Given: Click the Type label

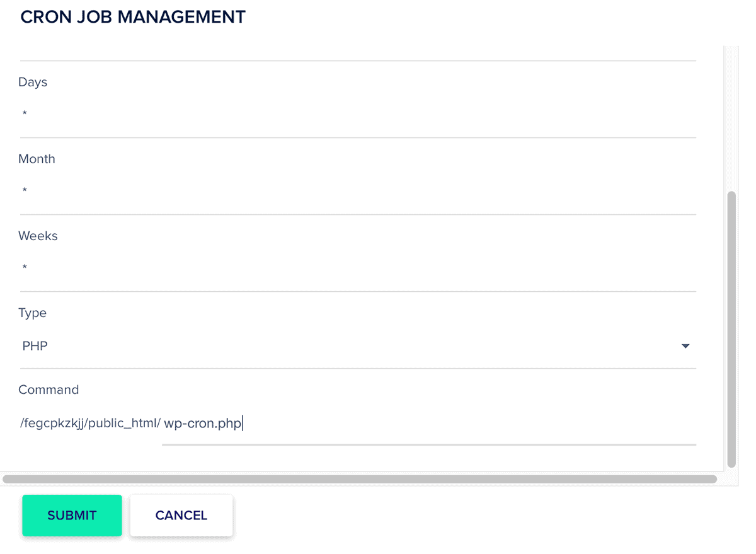Looking at the screenshot, I should [32, 313].
